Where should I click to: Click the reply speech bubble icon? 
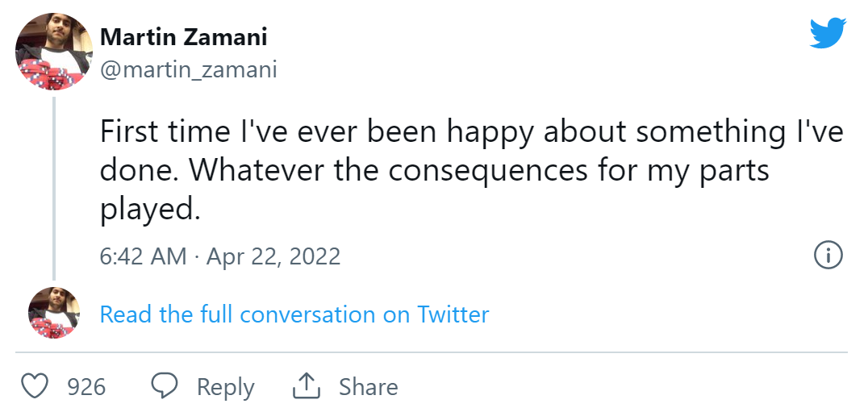(x=165, y=386)
